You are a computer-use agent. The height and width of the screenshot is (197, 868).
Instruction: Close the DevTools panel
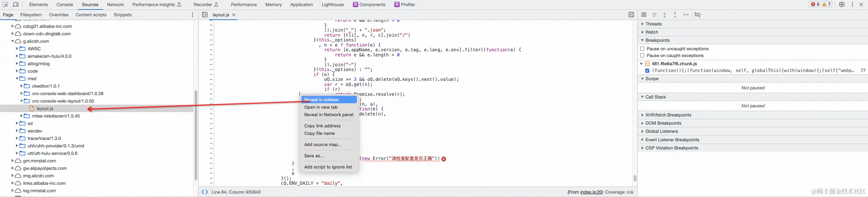click(x=861, y=4)
